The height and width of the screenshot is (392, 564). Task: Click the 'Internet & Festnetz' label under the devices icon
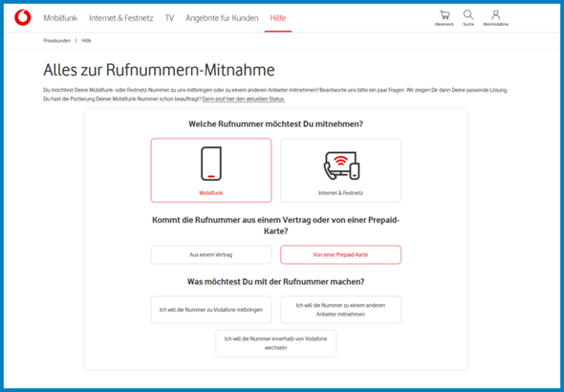coord(340,193)
